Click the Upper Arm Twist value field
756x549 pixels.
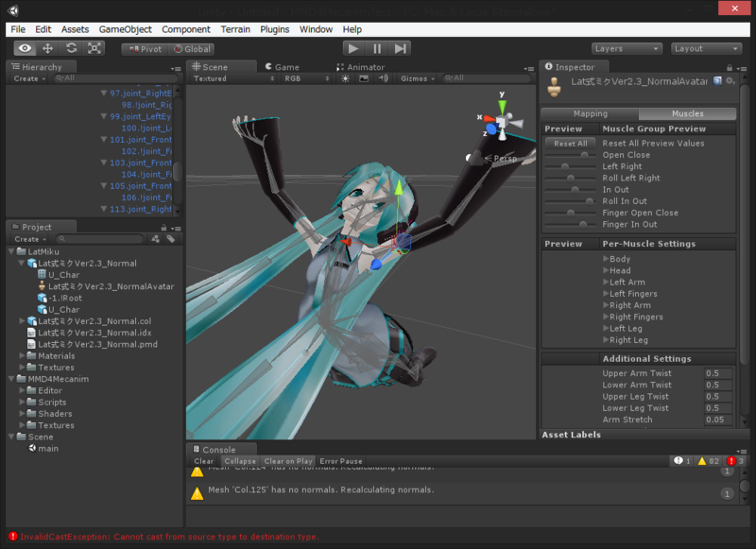pos(718,373)
